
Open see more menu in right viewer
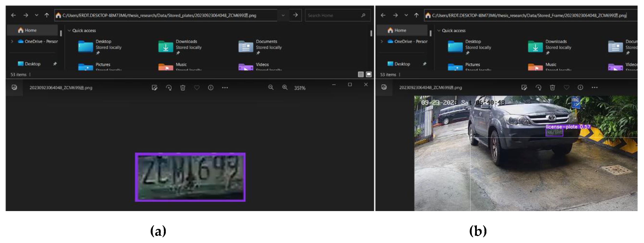pyautogui.click(x=595, y=87)
